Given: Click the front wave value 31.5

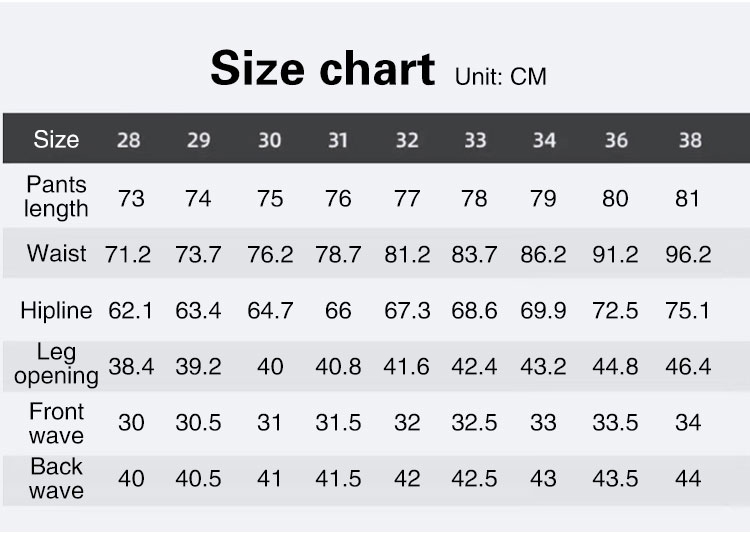Looking at the screenshot, I should (x=338, y=422).
